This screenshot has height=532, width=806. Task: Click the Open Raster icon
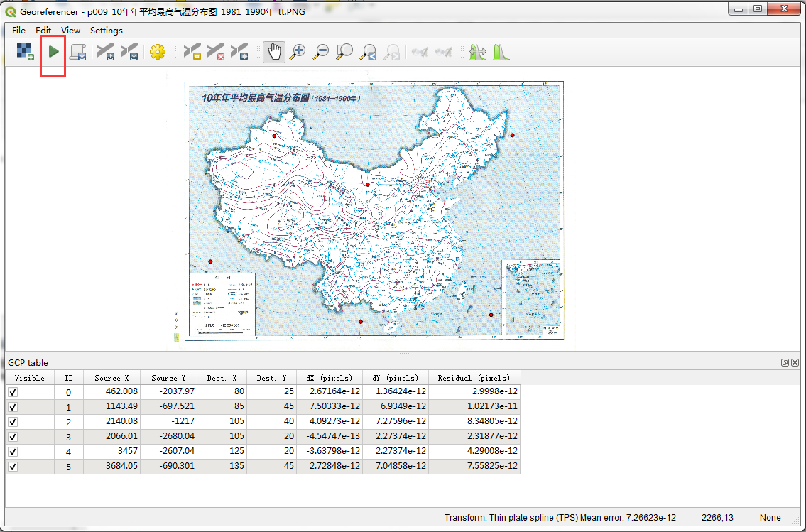click(x=25, y=52)
